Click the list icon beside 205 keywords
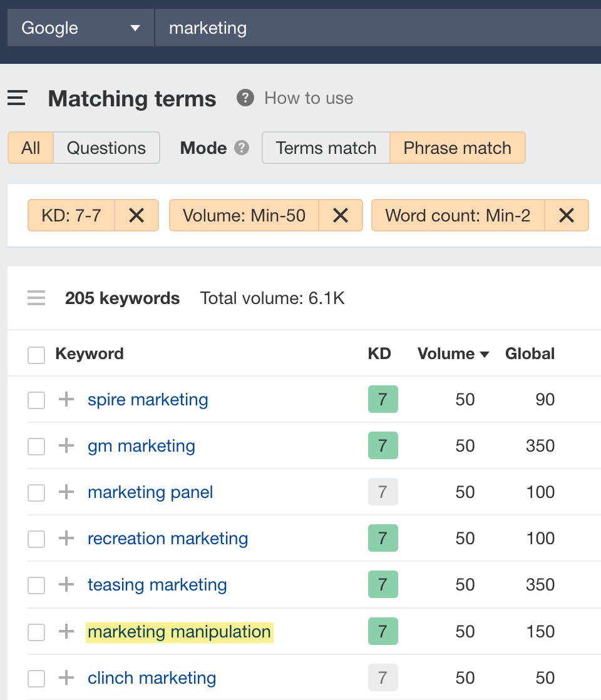601x700 pixels. 36,298
